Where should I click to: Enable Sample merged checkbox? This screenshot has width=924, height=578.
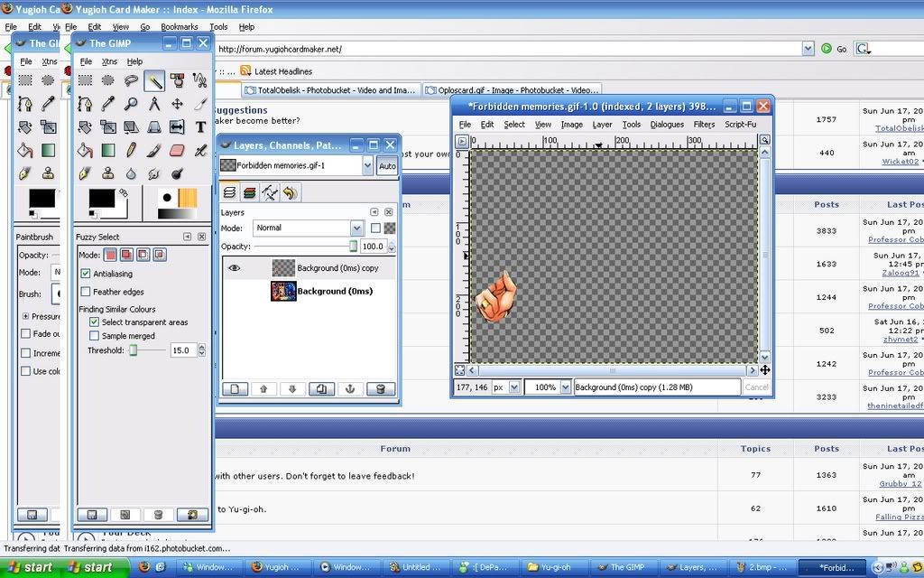point(94,336)
